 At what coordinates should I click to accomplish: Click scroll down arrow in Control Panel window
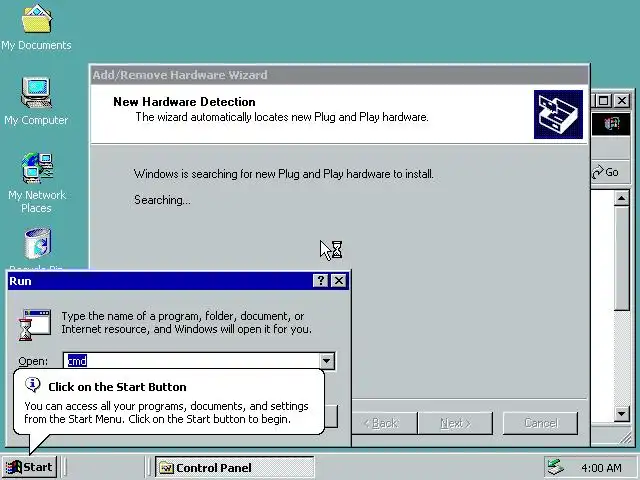click(621, 414)
